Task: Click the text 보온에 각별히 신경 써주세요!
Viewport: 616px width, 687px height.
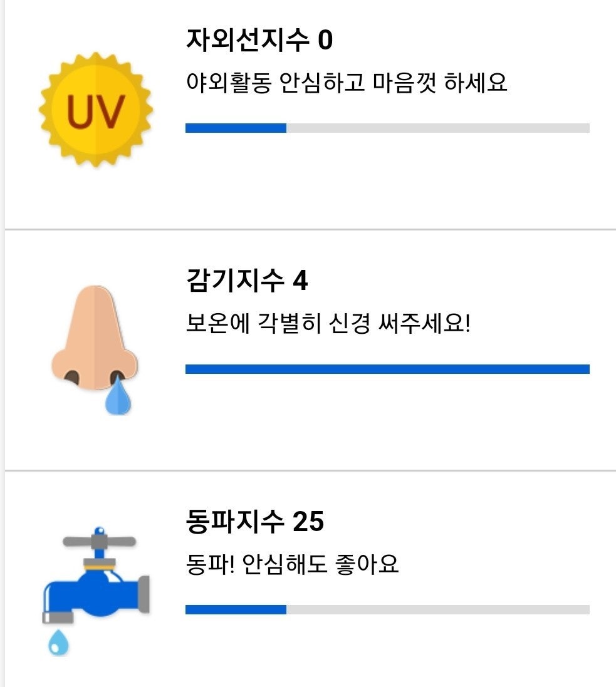Action: [x=328, y=324]
